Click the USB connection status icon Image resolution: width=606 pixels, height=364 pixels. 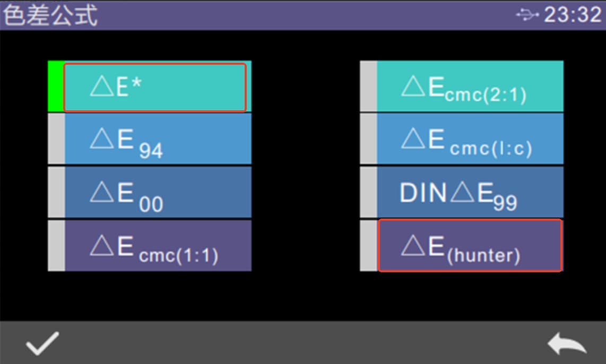coord(527,15)
